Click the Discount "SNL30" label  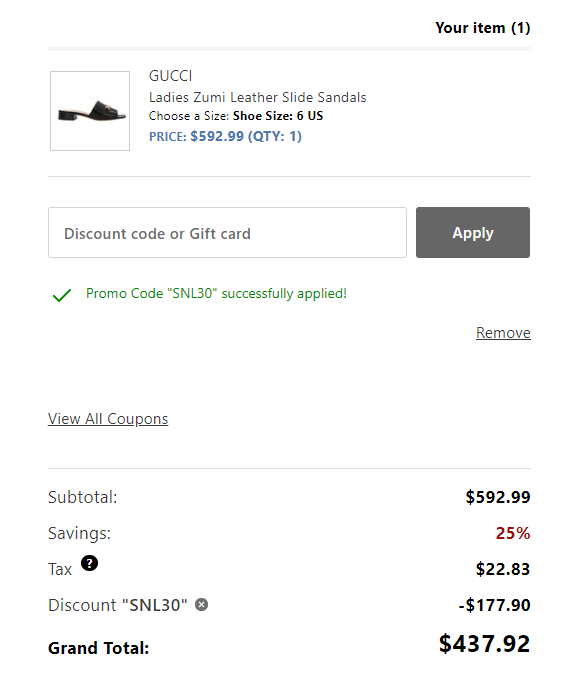pos(118,605)
